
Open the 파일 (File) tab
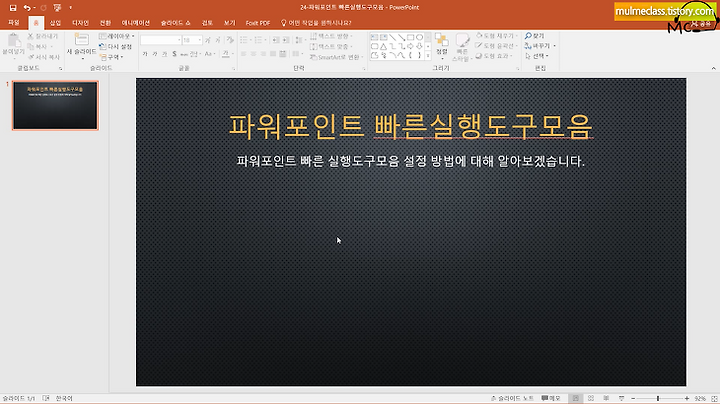14,22
